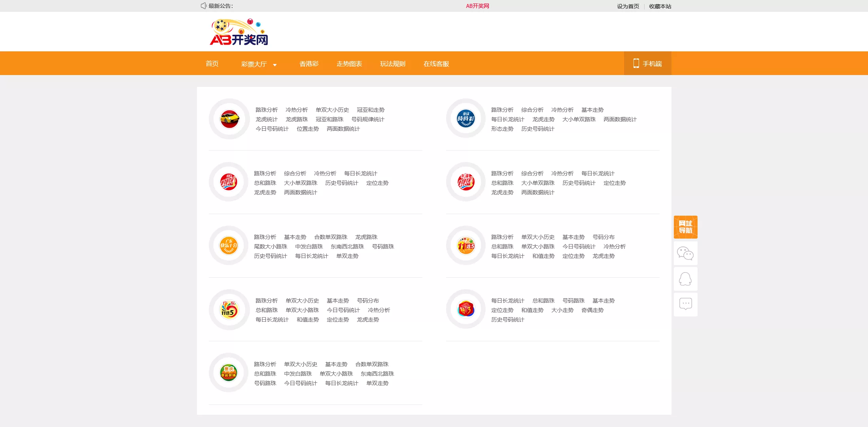Image resolution: width=868 pixels, height=427 pixels.
Task: Select the 11选5 orange lottery icon
Action: point(465,246)
